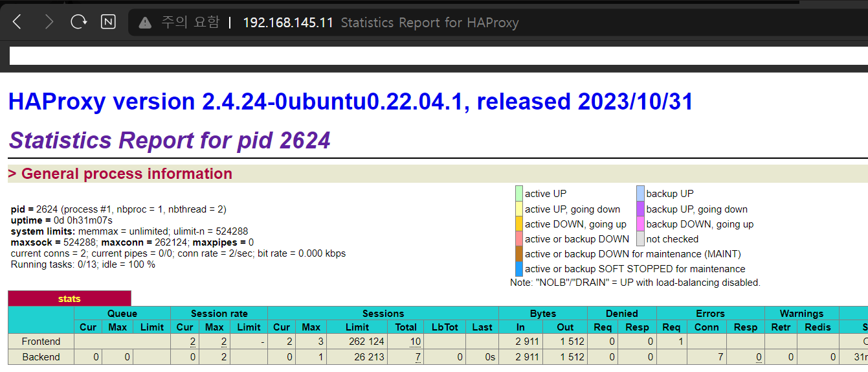Click Backend Errors Resp value 0
This screenshot has height=372, width=868.
(759, 357)
